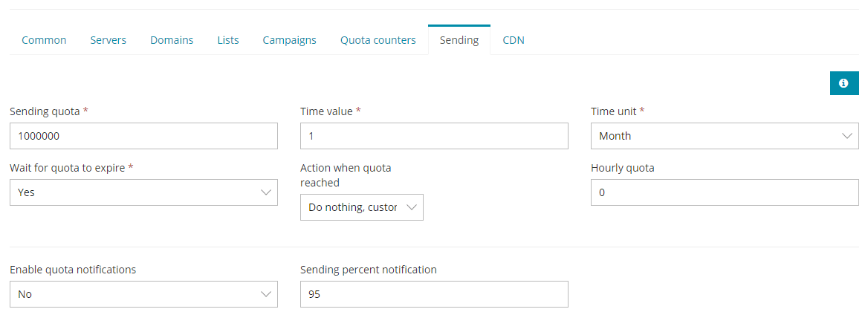Open the Servers tab
The width and height of the screenshot is (868, 312).
coord(108,40)
